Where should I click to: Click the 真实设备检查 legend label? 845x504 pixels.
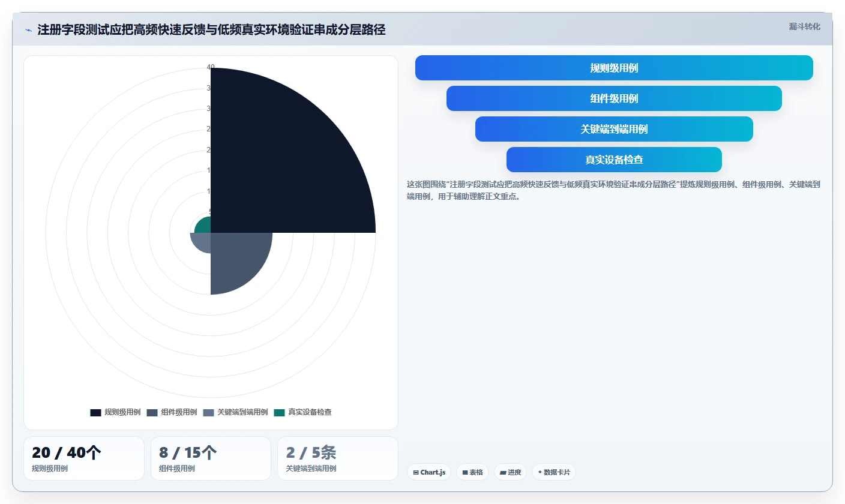[310, 412]
